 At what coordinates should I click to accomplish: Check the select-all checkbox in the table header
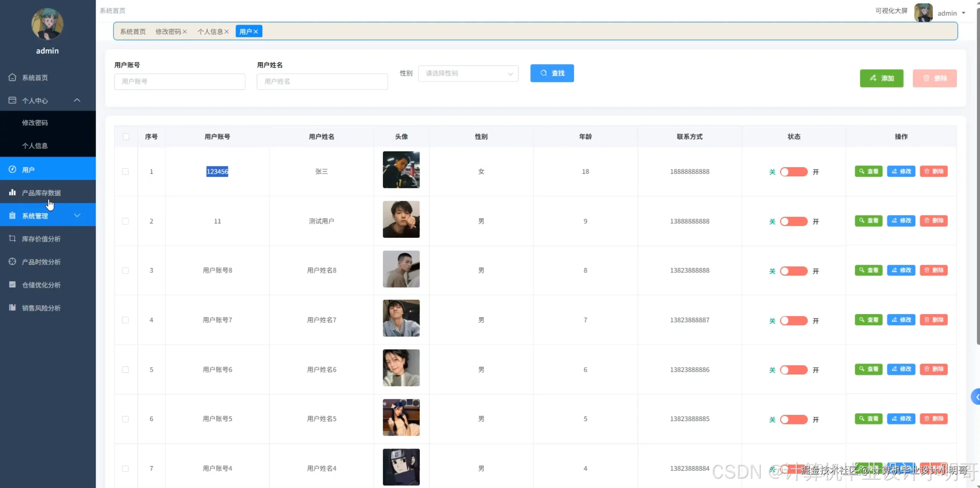pos(126,137)
